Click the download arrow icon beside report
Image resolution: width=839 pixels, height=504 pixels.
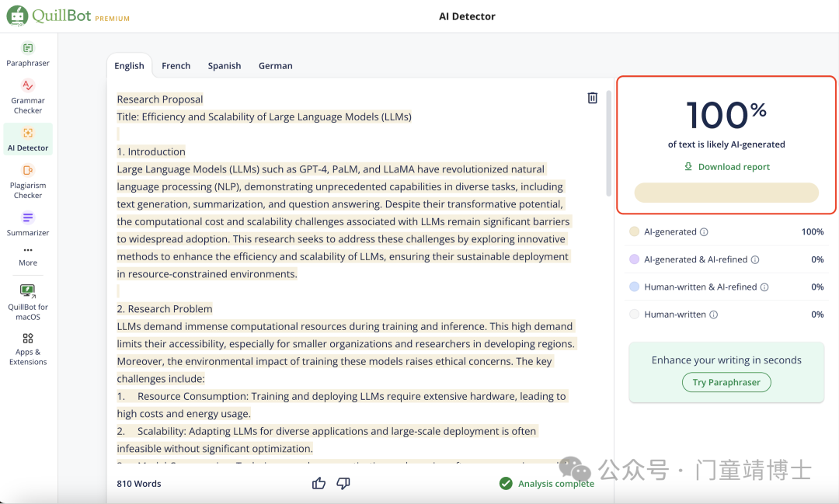[688, 166]
